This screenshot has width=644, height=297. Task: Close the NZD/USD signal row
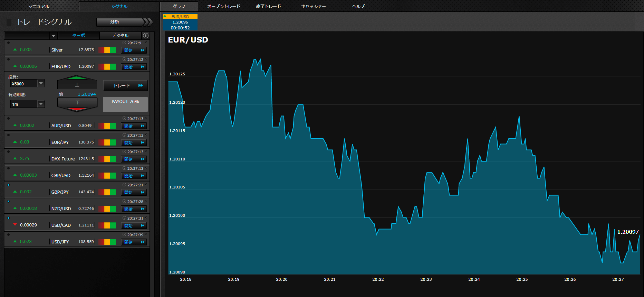point(146,201)
